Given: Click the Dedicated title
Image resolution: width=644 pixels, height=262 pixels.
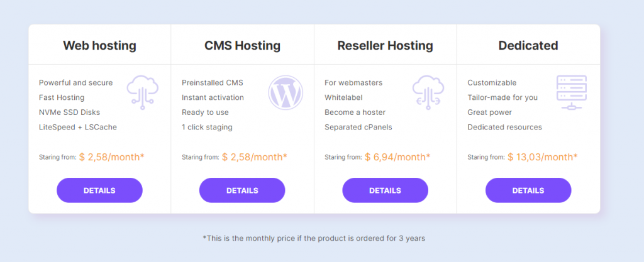Looking at the screenshot, I should pyautogui.click(x=528, y=45).
